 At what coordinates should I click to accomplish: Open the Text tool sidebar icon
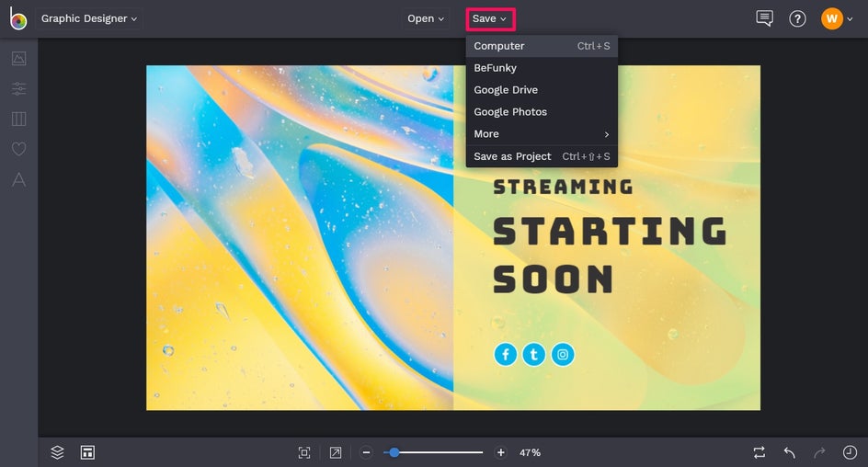(18, 179)
